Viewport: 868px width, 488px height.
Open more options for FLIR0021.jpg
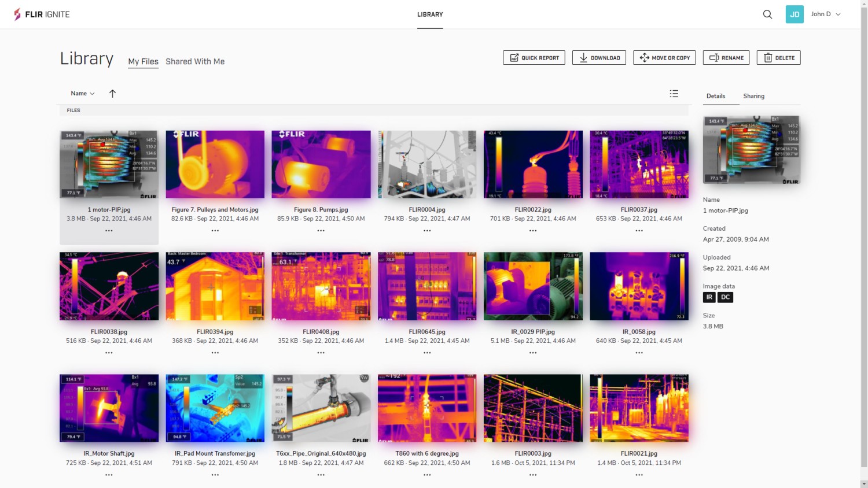tap(639, 475)
